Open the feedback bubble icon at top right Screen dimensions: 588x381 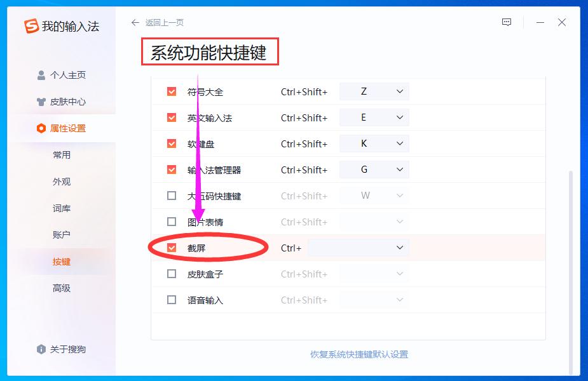[x=506, y=22]
